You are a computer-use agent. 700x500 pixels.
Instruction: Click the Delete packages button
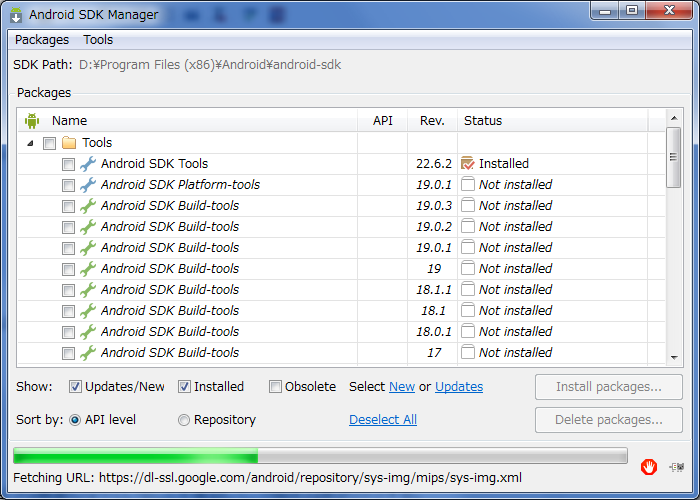coord(609,420)
